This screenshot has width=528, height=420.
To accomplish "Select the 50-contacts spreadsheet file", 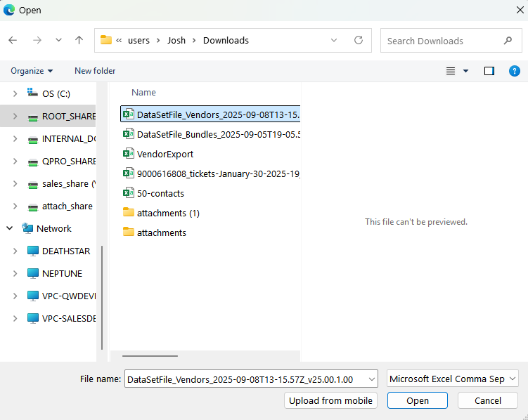I will coord(160,193).
